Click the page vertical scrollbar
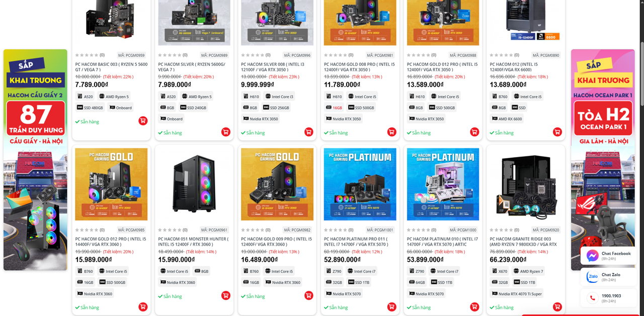644x316 pixels. pyautogui.click(x=641, y=158)
